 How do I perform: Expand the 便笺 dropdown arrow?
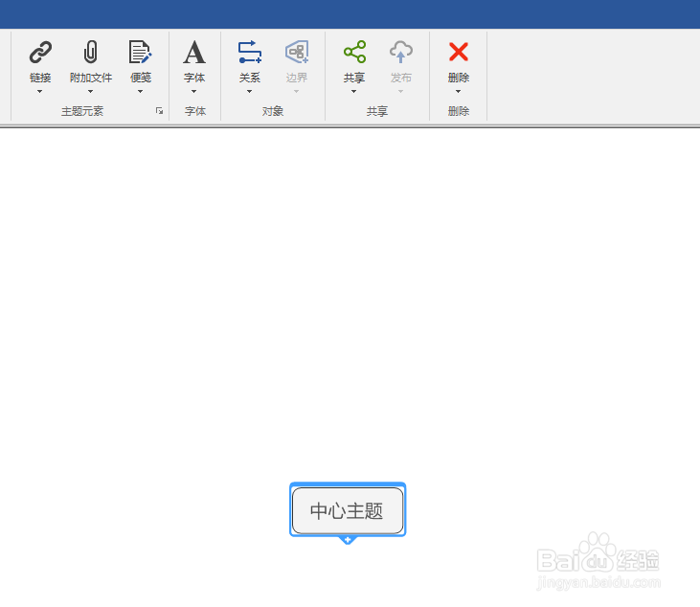pyautogui.click(x=140, y=92)
